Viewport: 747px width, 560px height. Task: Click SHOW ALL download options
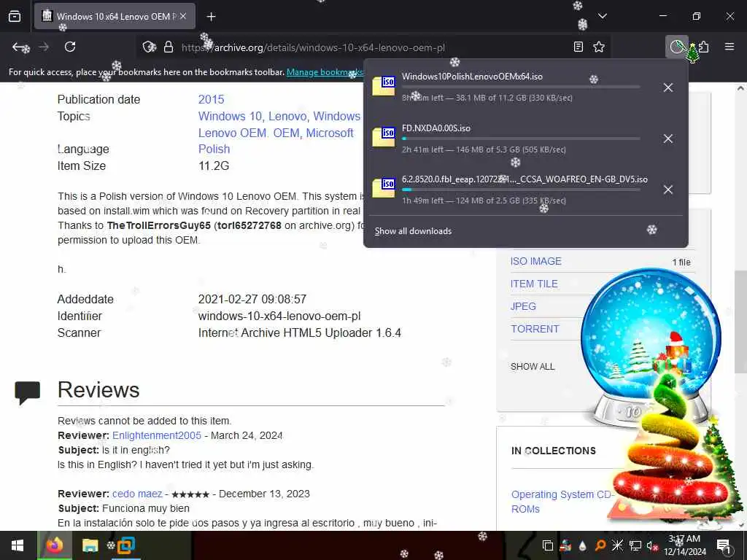click(x=532, y=367)
